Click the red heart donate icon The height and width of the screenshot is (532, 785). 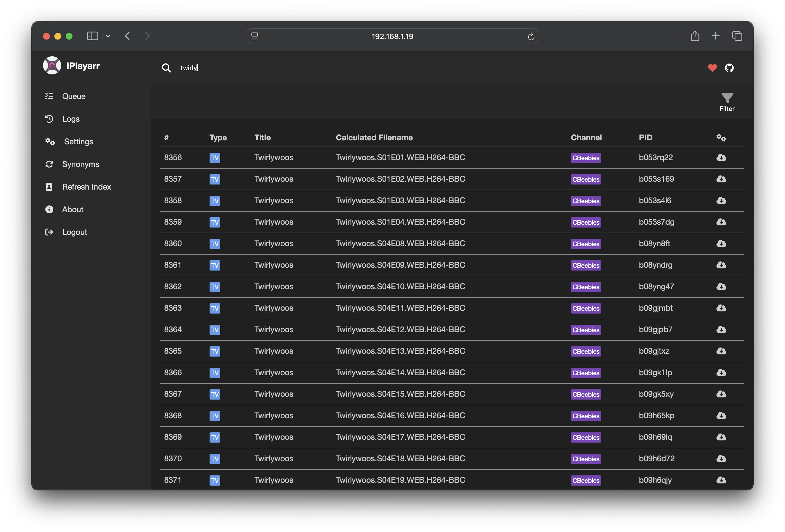712,68
